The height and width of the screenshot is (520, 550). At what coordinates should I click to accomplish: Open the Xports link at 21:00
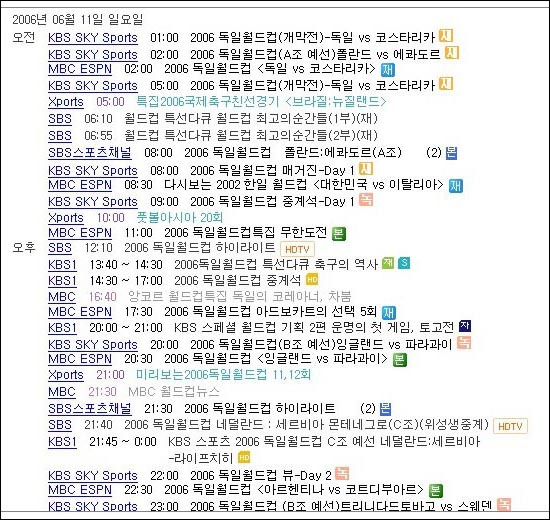(x=66, y=375)
